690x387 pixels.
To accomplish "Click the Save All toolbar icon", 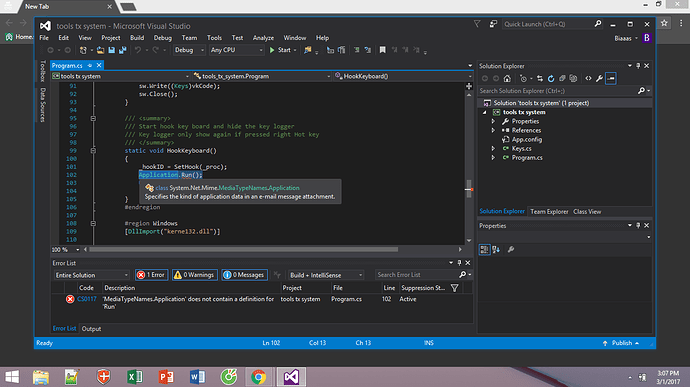I will click(123, 50).
